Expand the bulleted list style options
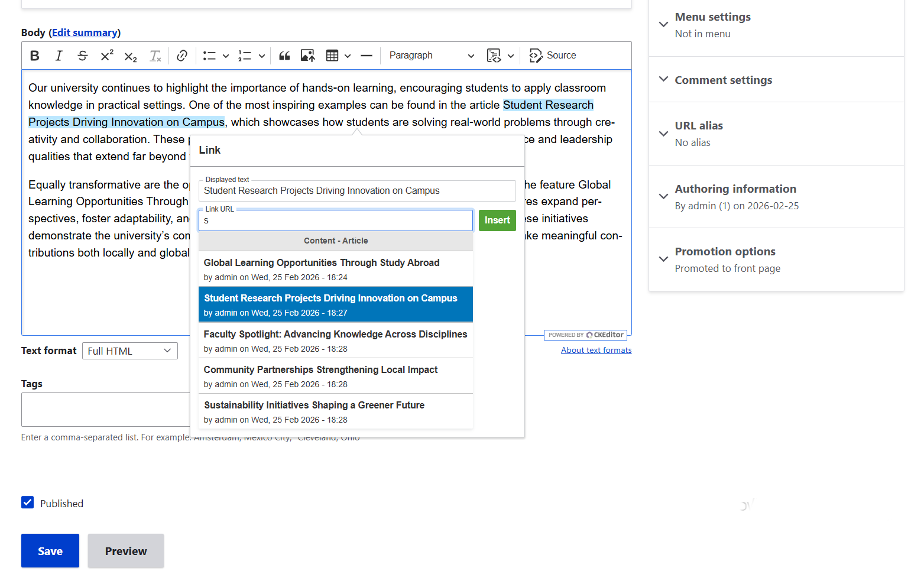The height and width of the screenshot is (584, 924). pyautogui.click(x=225, y=55)
